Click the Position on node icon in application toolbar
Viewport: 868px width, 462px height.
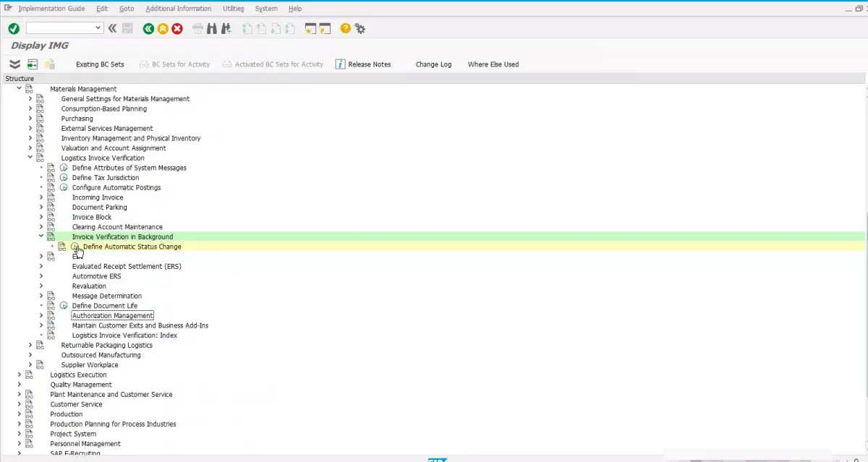[33, 64]
